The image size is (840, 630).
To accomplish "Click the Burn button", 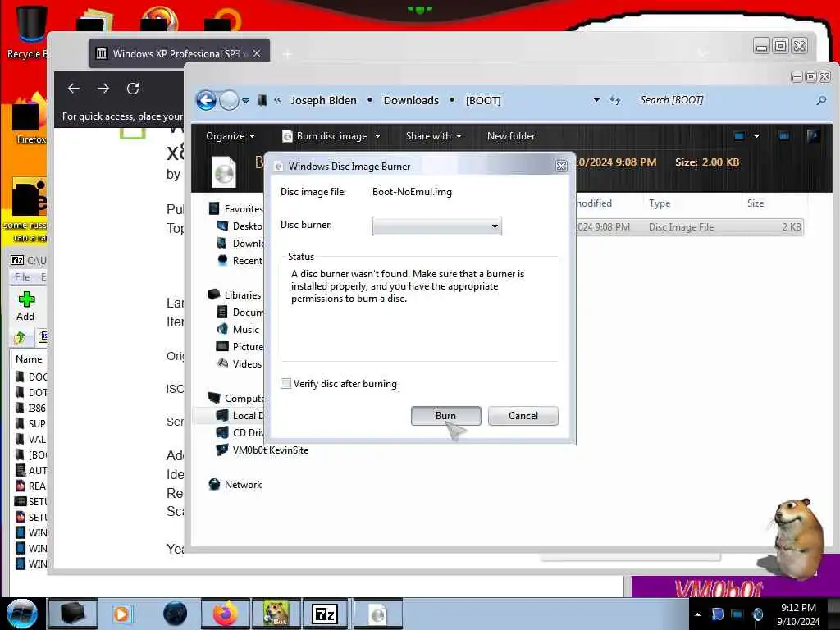I will coord(445,416).
